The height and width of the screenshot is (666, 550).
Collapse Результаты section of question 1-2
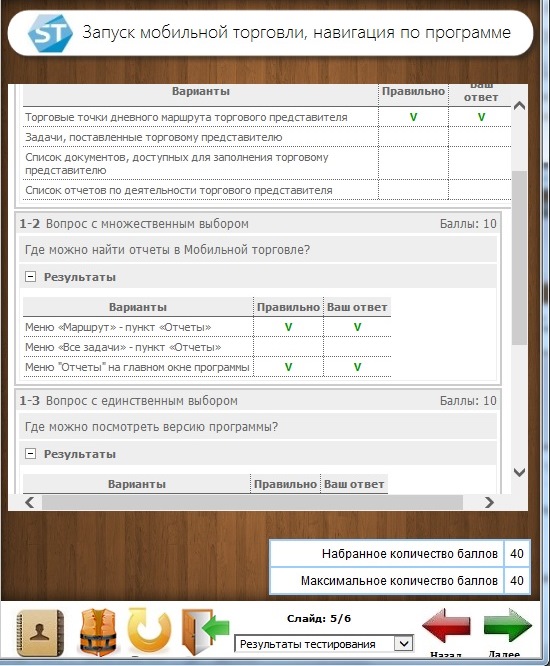30,277
